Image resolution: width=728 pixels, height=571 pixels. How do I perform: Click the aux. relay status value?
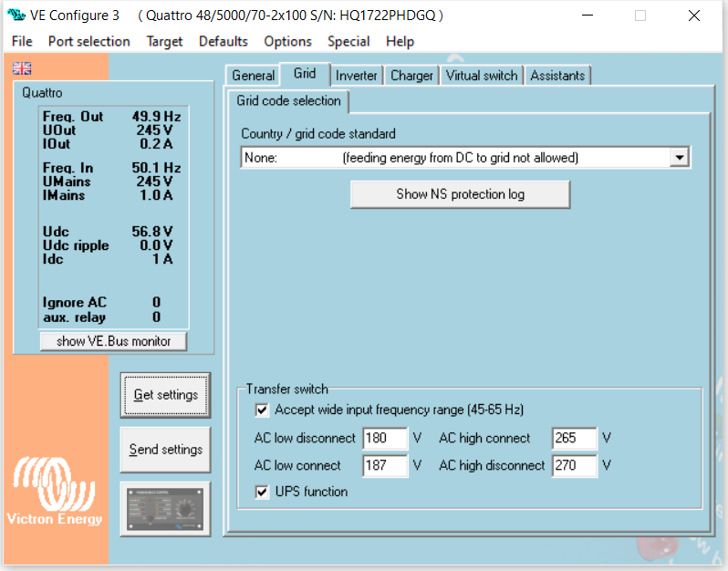(157, 317)
